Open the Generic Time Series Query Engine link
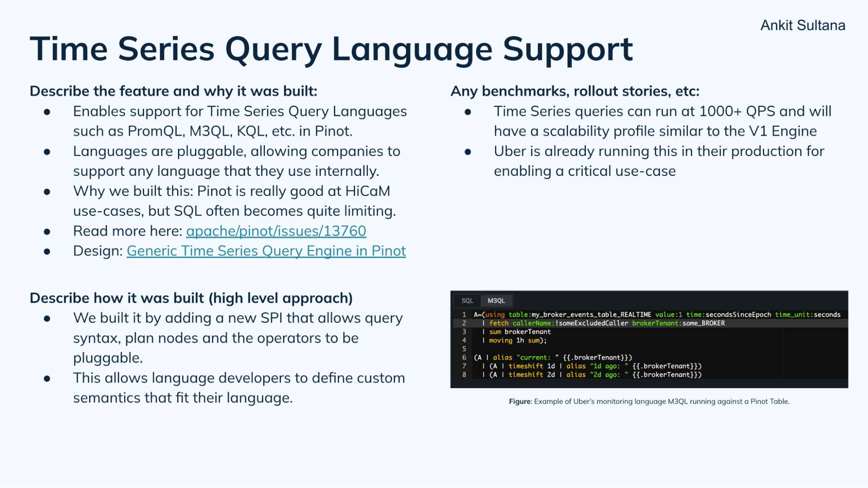Image resolution: width=868 pixels, height=488 pixels. click(x=267, y=251)
